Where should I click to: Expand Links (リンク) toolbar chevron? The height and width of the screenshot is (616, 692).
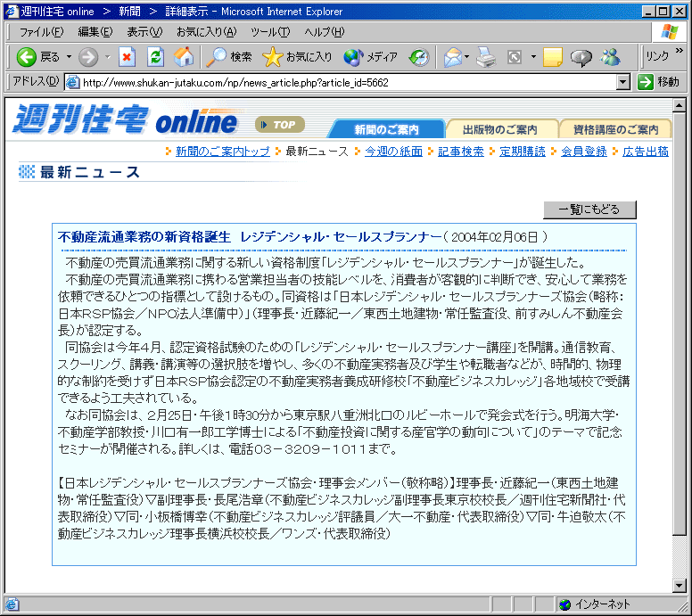(680, 50)
